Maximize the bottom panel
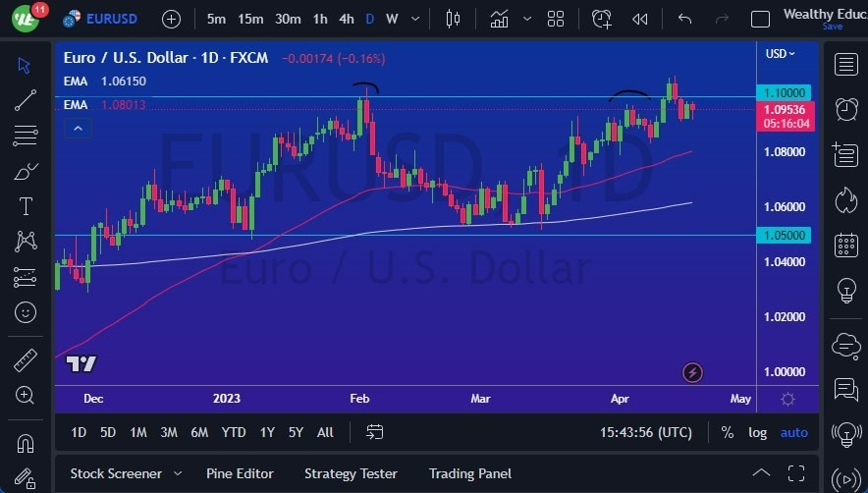 tap(796, 473)
